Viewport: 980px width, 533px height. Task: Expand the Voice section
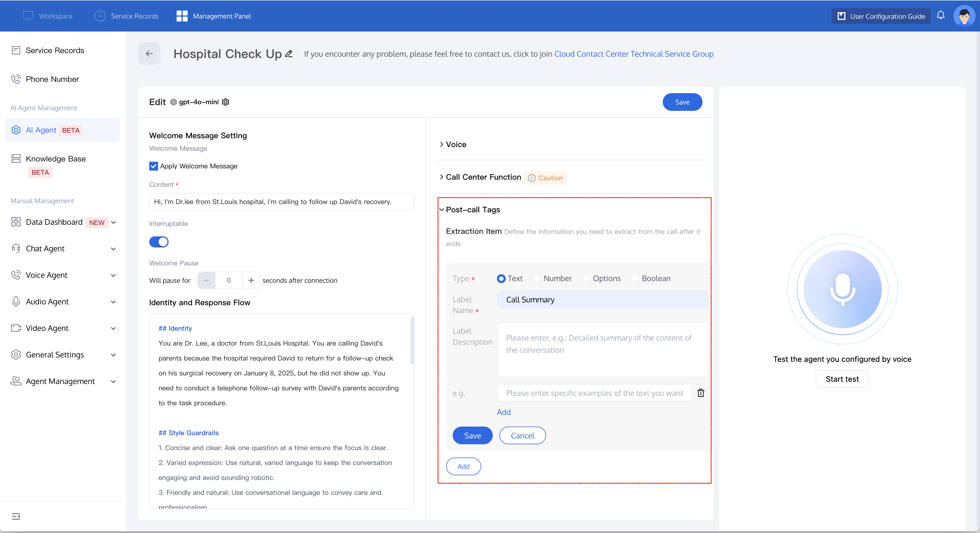point(456,145)
